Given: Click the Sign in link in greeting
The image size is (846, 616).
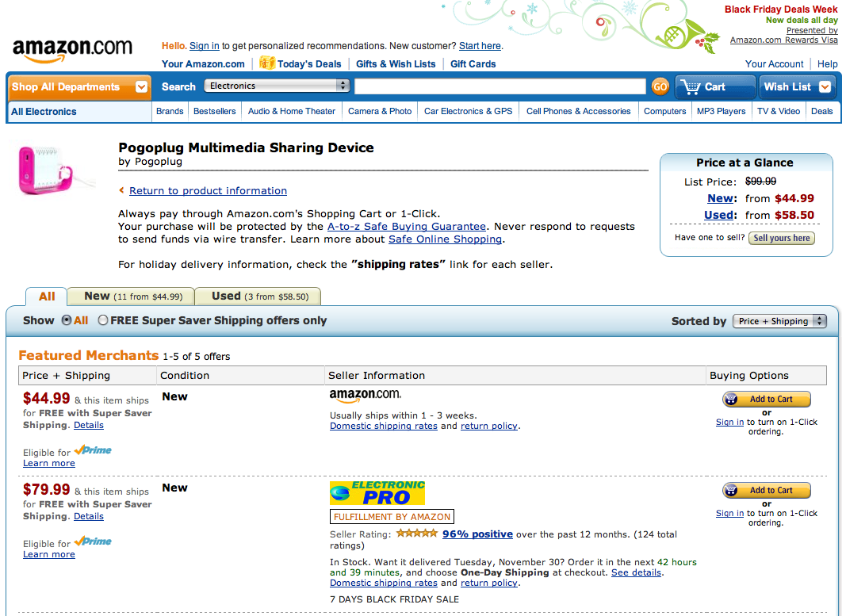Looking at the screenshot, I should click(204, 46).
